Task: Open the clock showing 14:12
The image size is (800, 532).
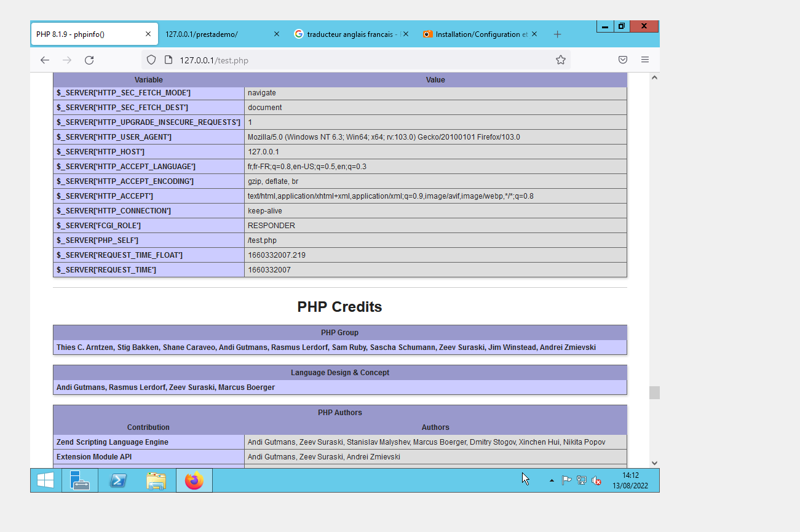Action: 630,480
